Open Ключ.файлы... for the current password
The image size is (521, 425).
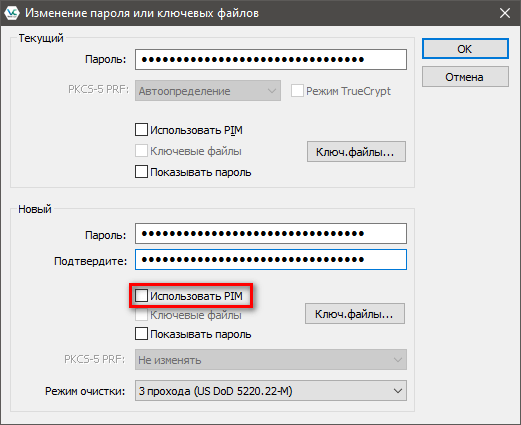coord(356,152)
